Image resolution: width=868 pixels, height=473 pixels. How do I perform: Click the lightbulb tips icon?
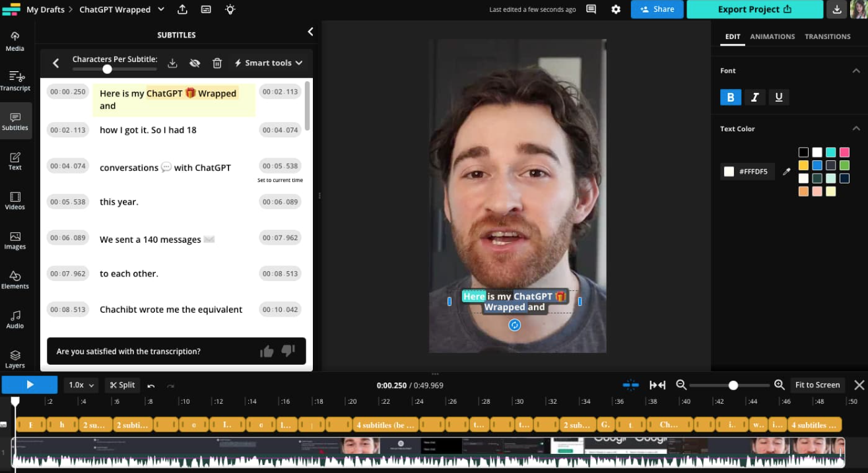coord(230,9)
